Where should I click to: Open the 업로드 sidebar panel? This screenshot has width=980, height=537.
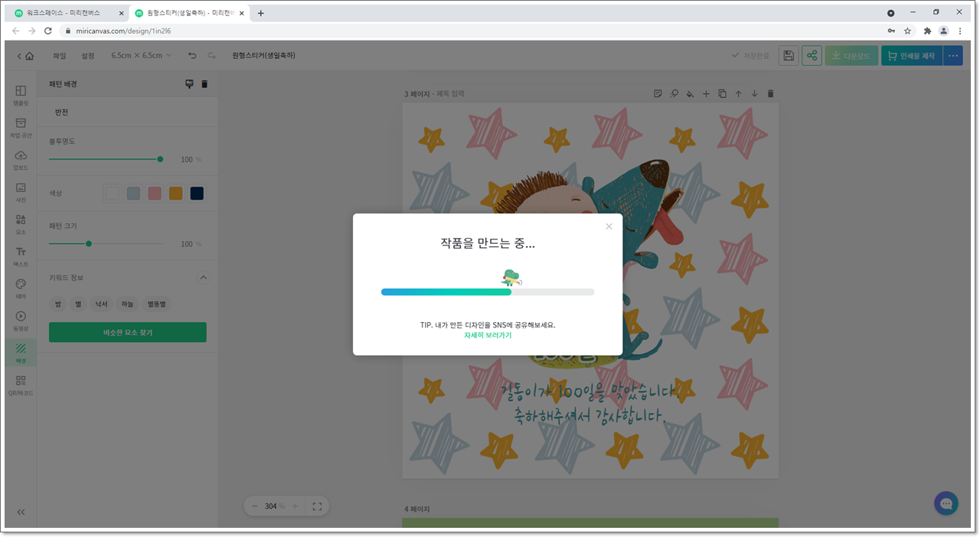coord(21,159)
